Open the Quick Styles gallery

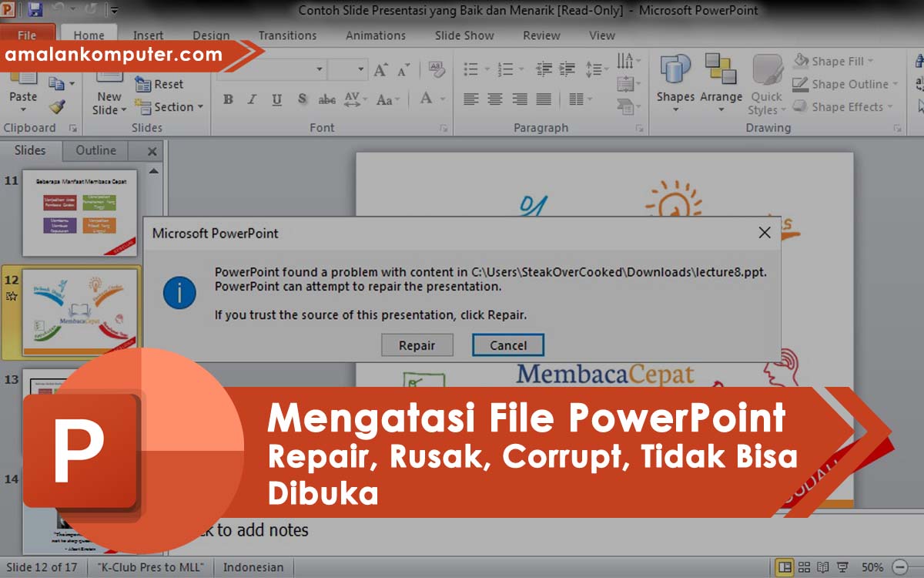(x=766, y=85)
